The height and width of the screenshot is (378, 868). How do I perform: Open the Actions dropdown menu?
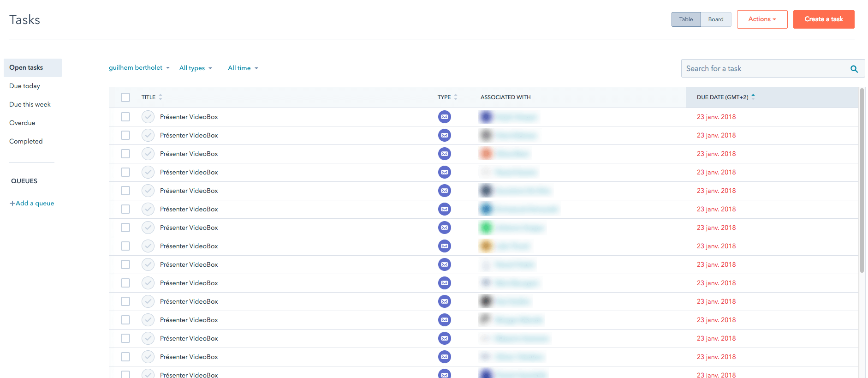pyautogui.click(x=762, y=19)
